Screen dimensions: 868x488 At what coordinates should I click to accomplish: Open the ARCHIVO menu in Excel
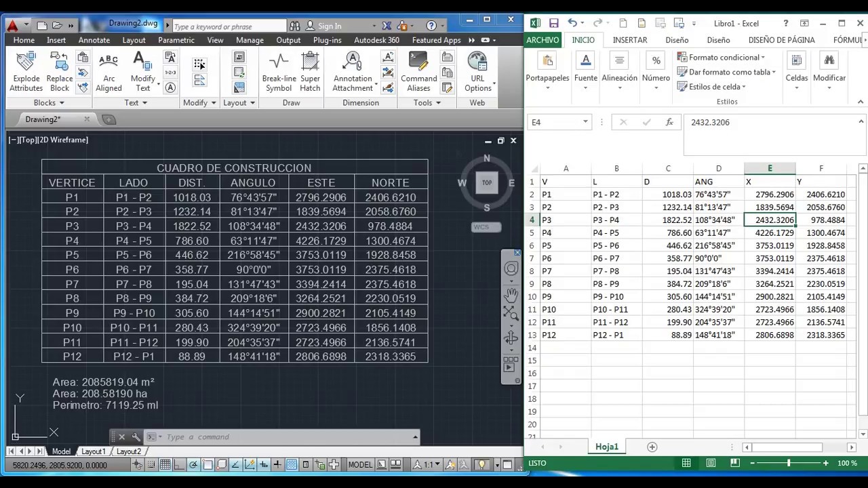tap(543, 40)
